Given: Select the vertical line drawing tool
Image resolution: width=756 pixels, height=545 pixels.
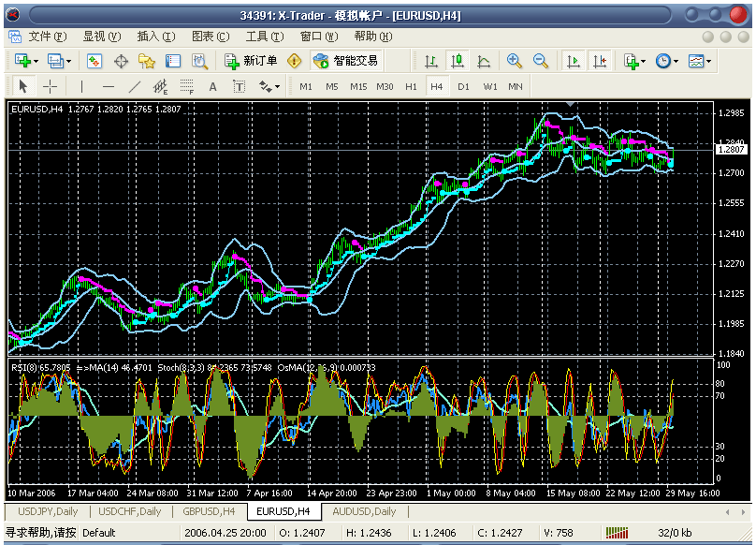Looking at the screenshot, I should pos(82,86).
